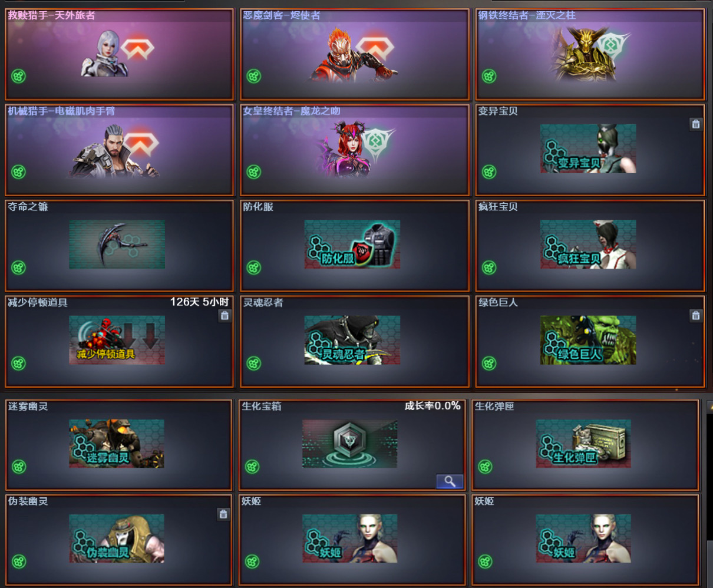
Task: Open the magnifier button on 生化宝箱
Action: point(450,481)
